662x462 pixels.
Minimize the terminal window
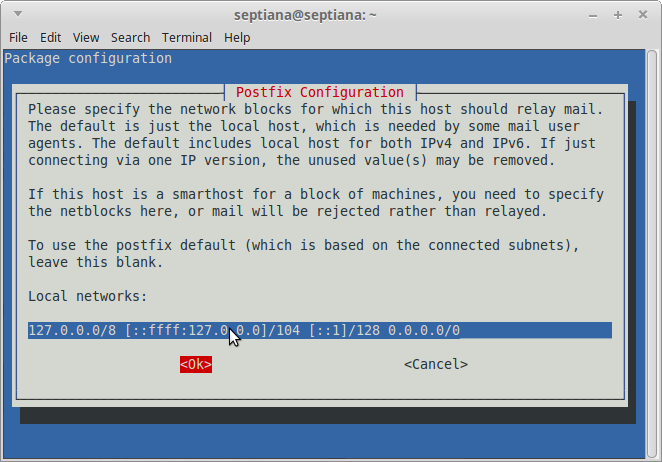(x=593, y=16)
